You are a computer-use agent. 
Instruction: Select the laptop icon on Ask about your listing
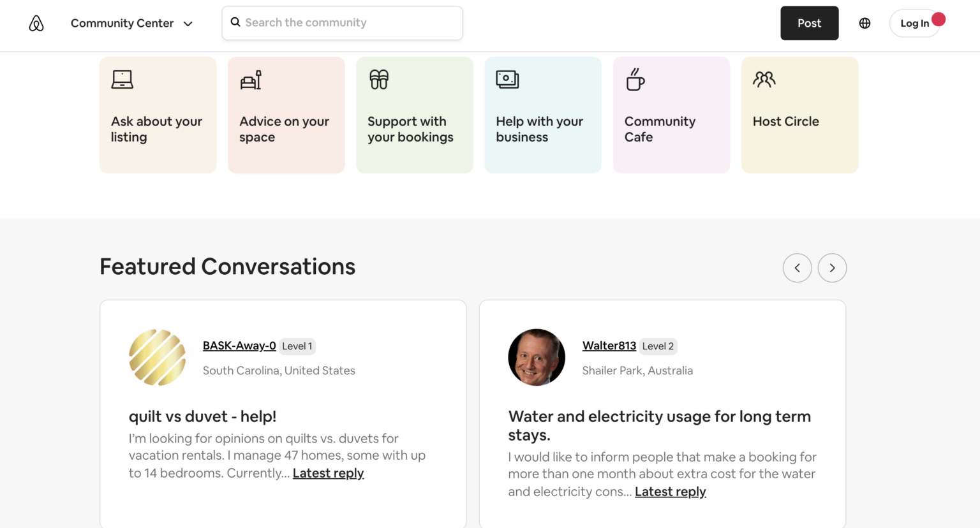coord(121,79)
